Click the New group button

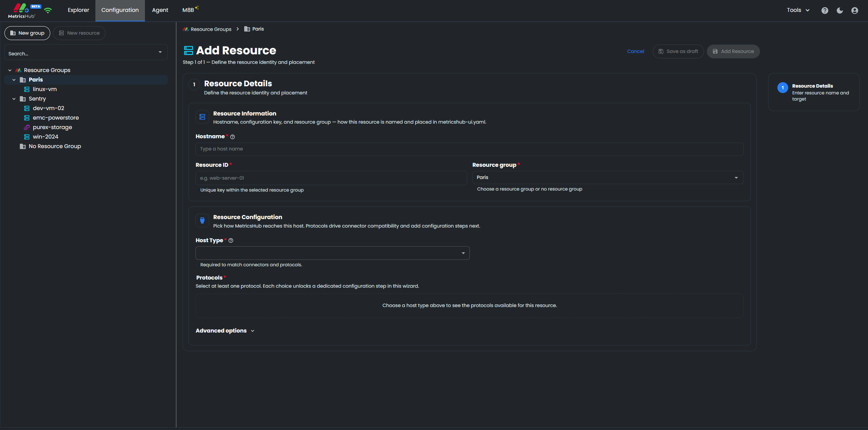[27, 33]
